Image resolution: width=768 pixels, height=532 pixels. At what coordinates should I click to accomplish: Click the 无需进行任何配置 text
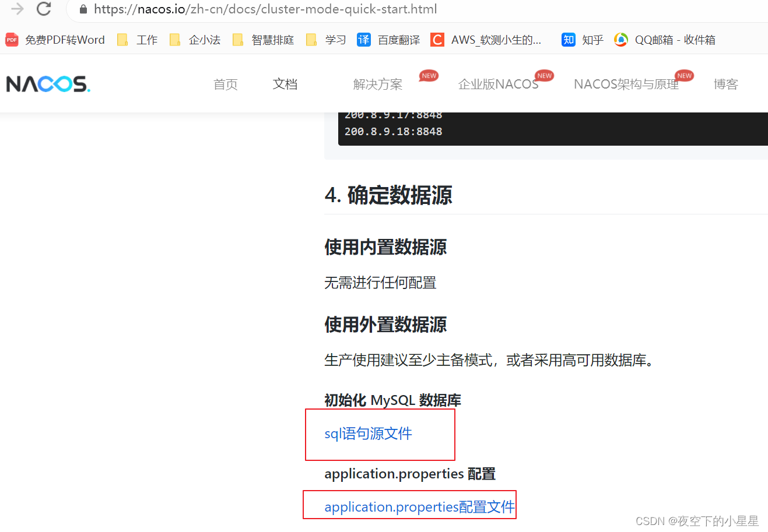380,283
